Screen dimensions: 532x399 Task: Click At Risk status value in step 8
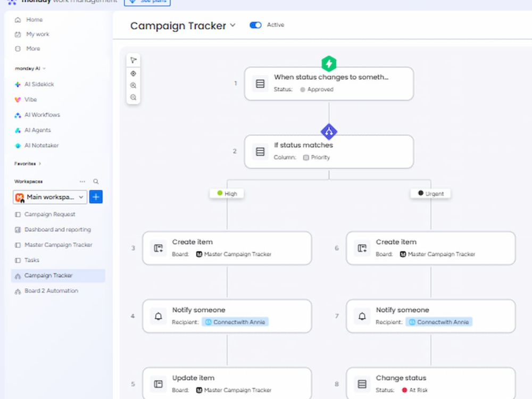pos(414,390)
